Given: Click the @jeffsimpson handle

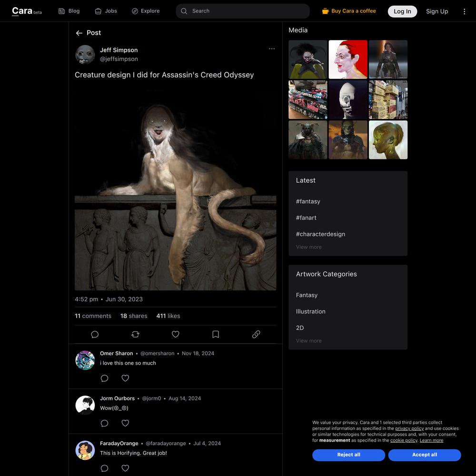Looking at the screenshot, I should (x=119, y=59).
